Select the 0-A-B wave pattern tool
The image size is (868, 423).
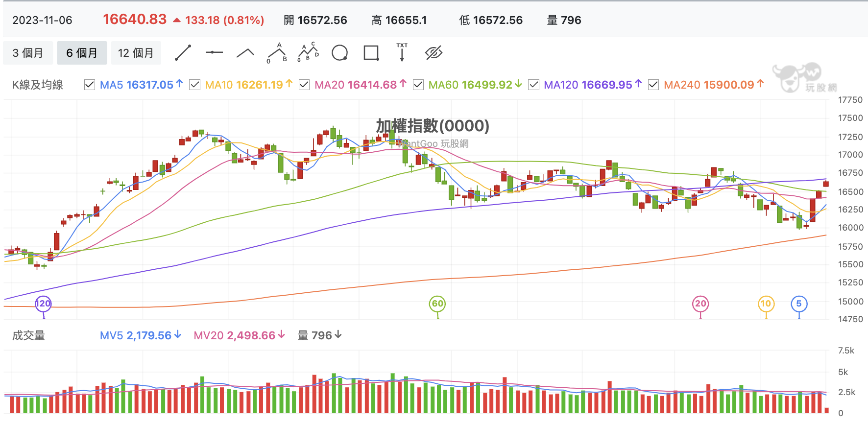(x=277, y=52)
